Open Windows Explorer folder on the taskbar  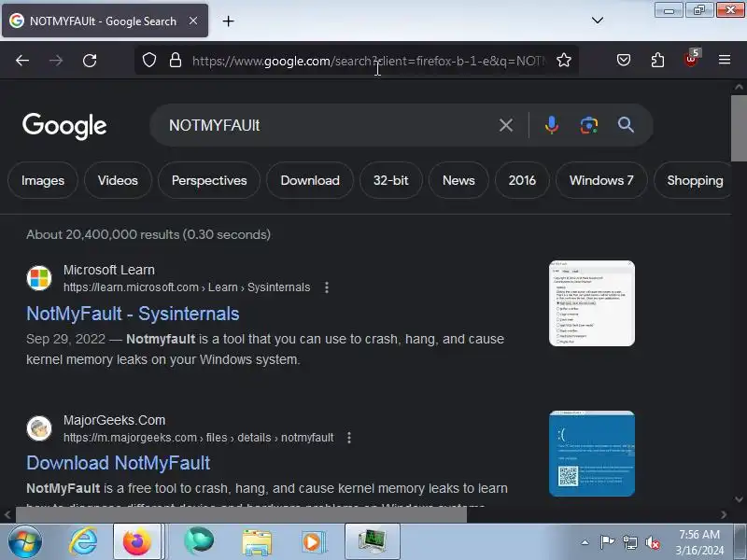pyautogui.click(x=257, y=542)
